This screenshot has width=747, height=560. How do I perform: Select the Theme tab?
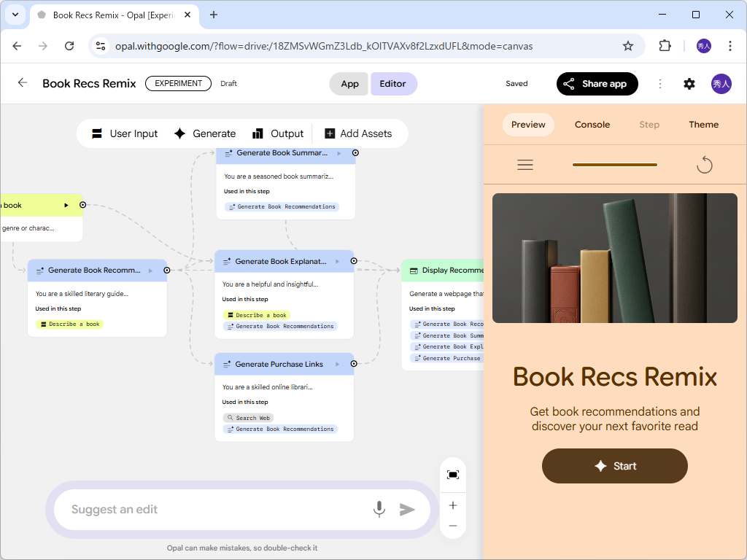[x=703, y=125]
